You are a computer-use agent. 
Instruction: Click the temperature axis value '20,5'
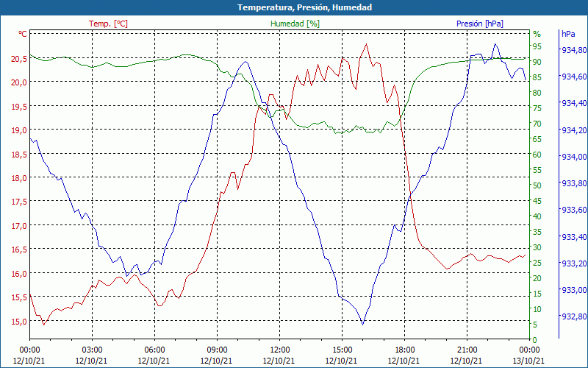coord(19,59)
